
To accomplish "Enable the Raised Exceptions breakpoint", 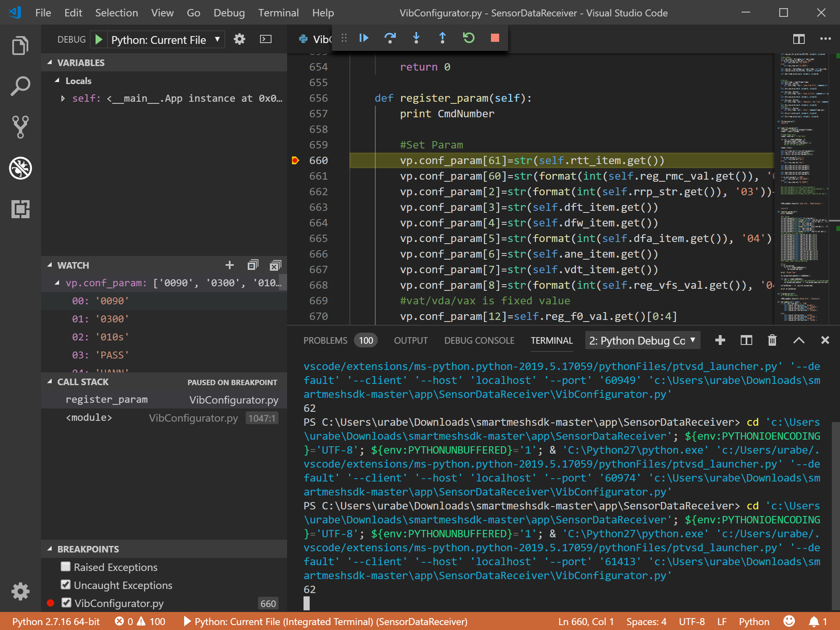I will click(66, 567).
